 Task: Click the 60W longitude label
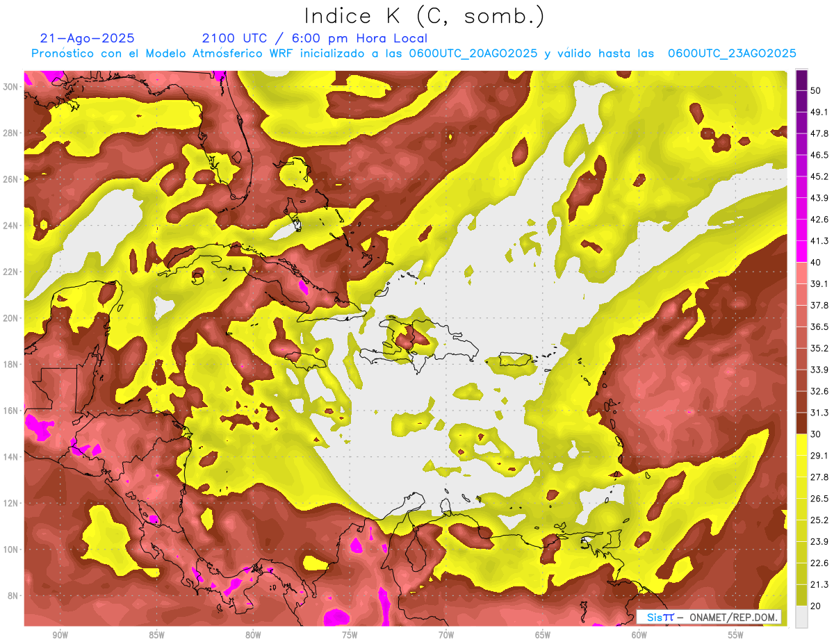(639, 635)
